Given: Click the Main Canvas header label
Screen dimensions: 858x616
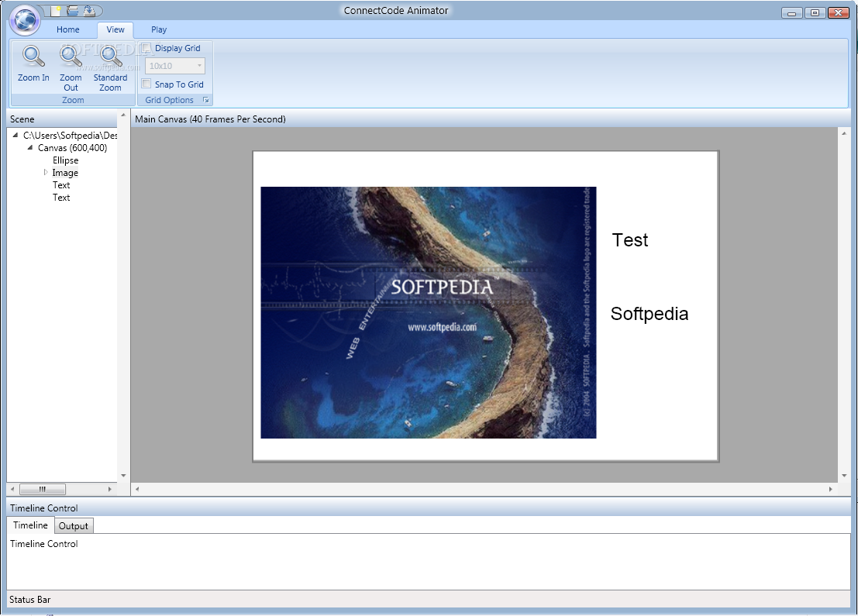Looking at the screenshot, I should [x=210, y=119].
